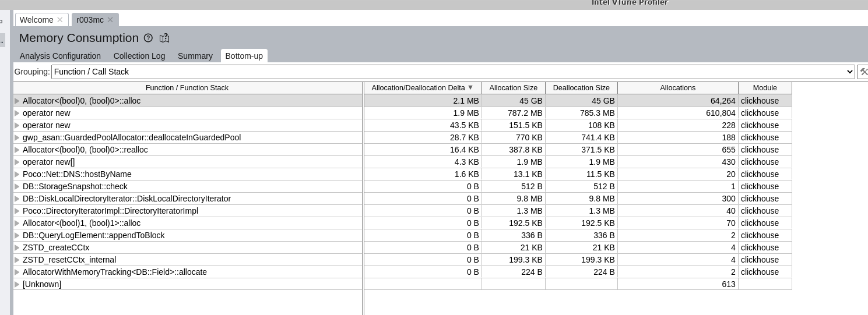
Task: Expand the ZSTD_createCCtx row
Action: click(17, 247)
